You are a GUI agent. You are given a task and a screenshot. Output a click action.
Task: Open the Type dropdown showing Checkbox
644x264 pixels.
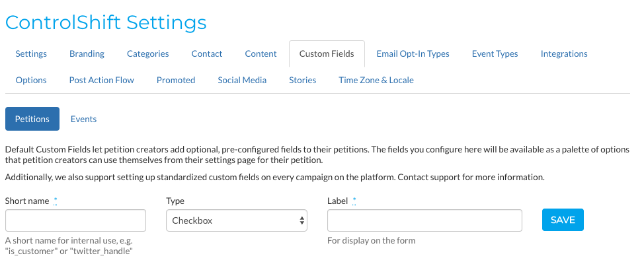[x=237, y=220]
